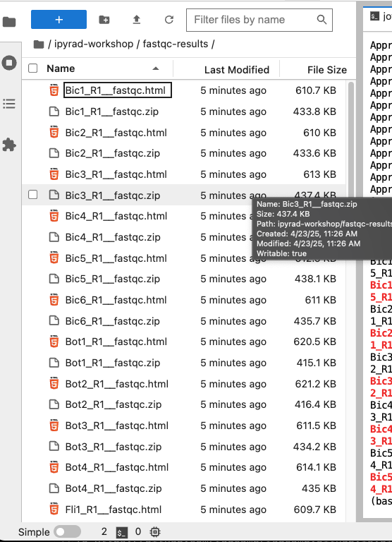Sort files by Last Modified column

tap(237, 69)
